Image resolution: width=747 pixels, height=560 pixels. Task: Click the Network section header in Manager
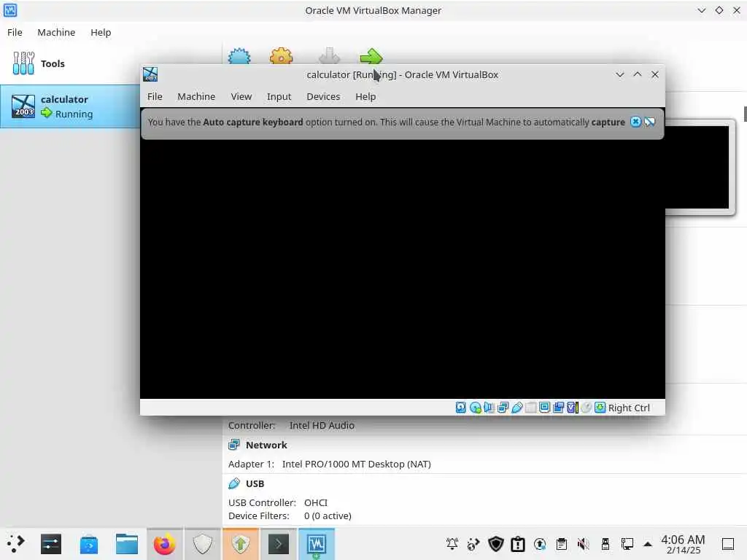(x=266, y=445)
